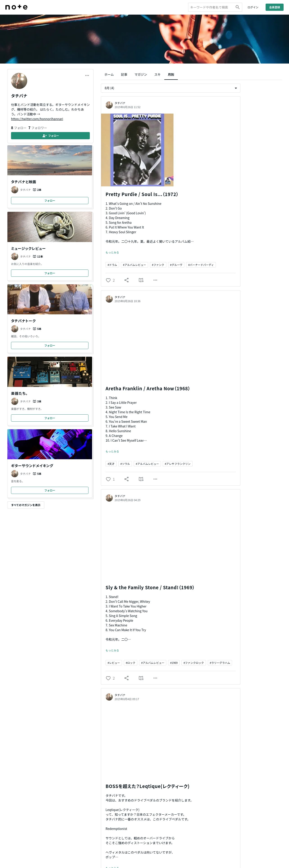Image resolution: width=289 pixels, height=868 pixels.
Task: Like the Pretty Purdie post heart
Action: tap(108, 280)
